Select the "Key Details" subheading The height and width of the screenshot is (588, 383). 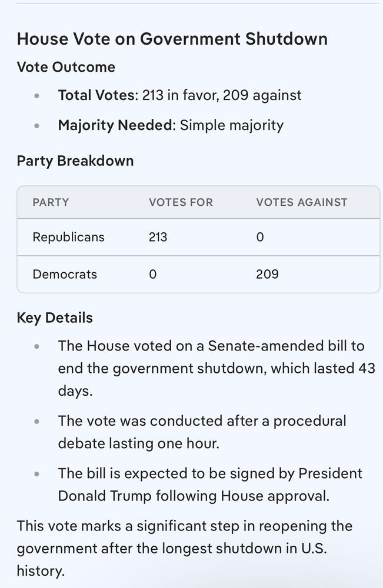[55, 318]
